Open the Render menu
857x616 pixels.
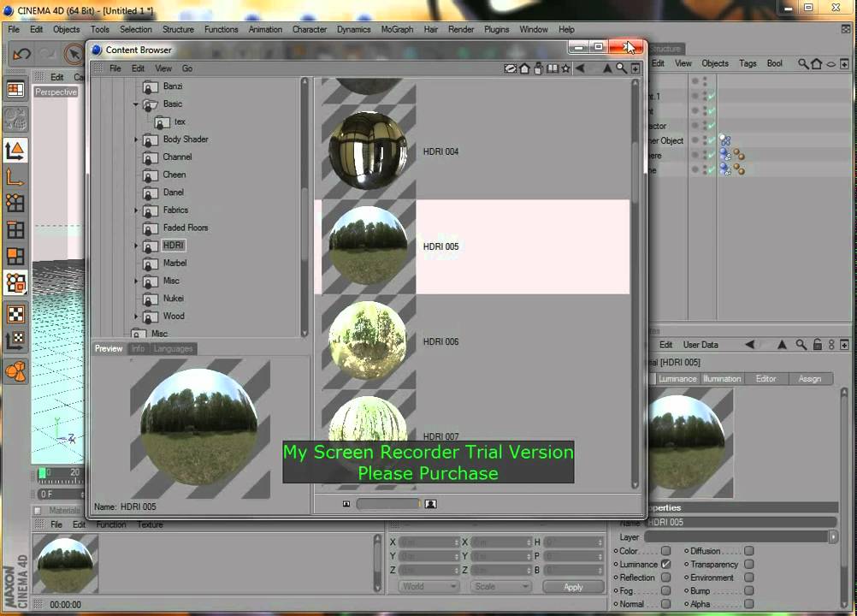tap(461, 29)
